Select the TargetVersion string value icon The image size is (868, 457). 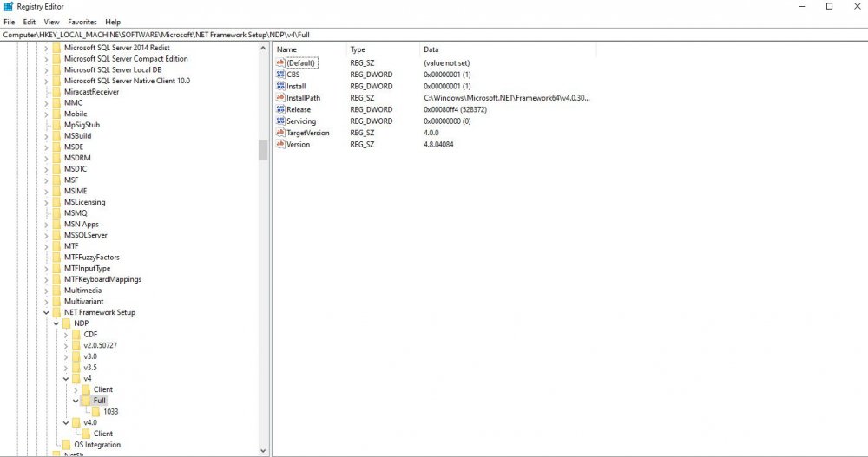(x=280, y=132)
